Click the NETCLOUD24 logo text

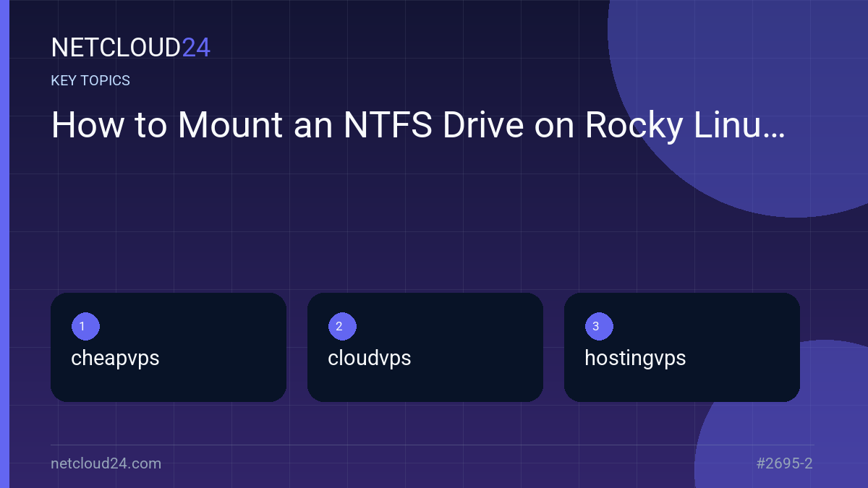(x=130, y=48)
